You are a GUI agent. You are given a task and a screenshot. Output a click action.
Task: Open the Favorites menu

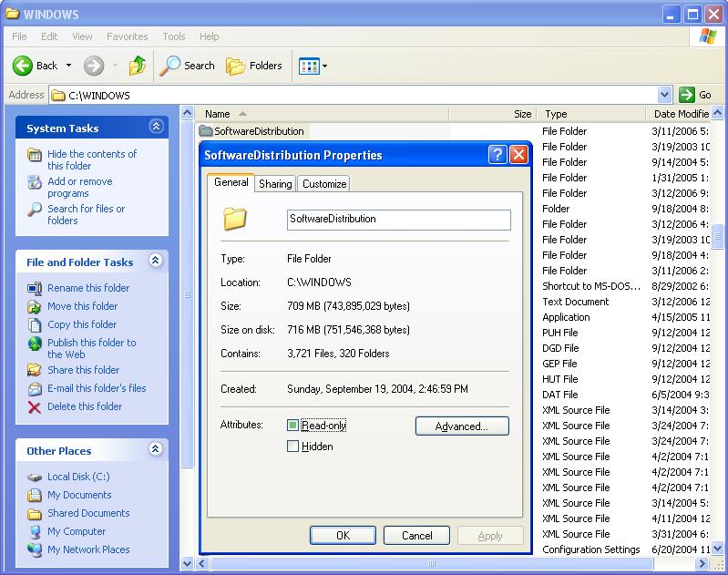[128, 36]
